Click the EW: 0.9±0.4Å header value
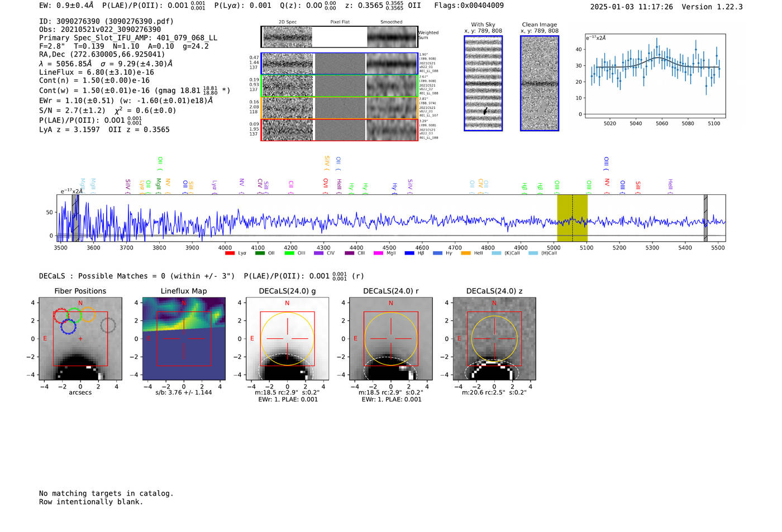The image size is (782, 532). point(66,6)
